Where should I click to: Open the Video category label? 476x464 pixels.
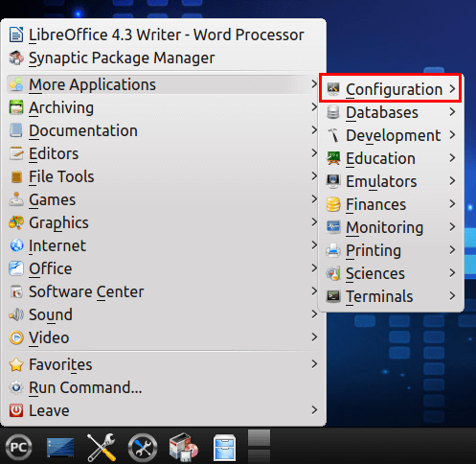49,337
